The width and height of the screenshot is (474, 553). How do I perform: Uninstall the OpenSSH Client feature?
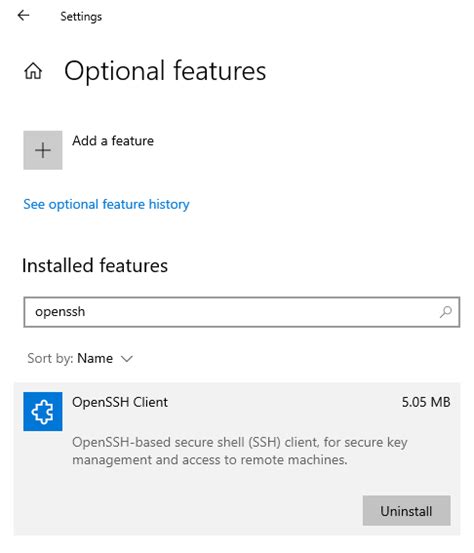pos(406,511)
